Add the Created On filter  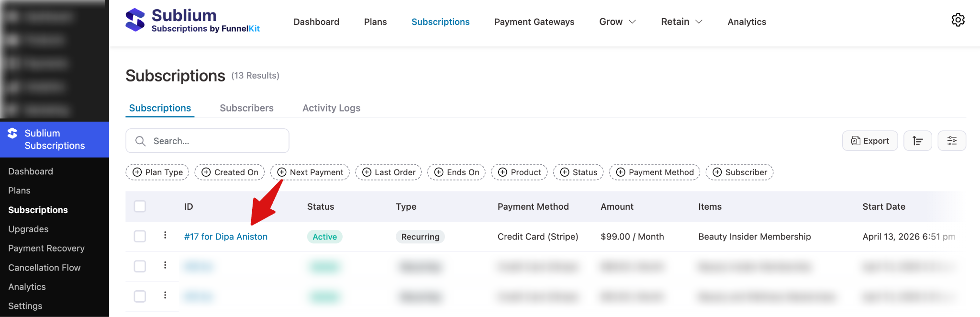coord(230,172)
